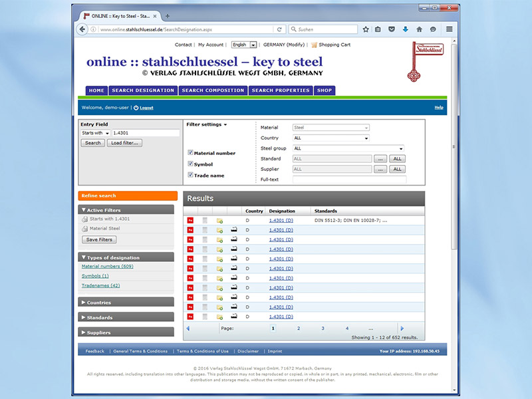Open the '1.4301 (D)' link with DIN 5512-3 standards
Image resolution: width=532 pixels, height=399 pixels.
[x=281, y=221]
